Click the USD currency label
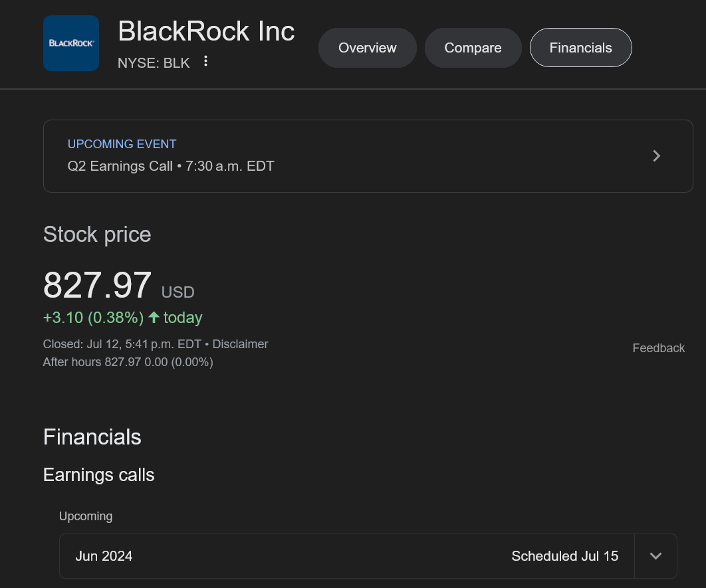The width and height of the screenshot is (706, 588). point(178,292)
